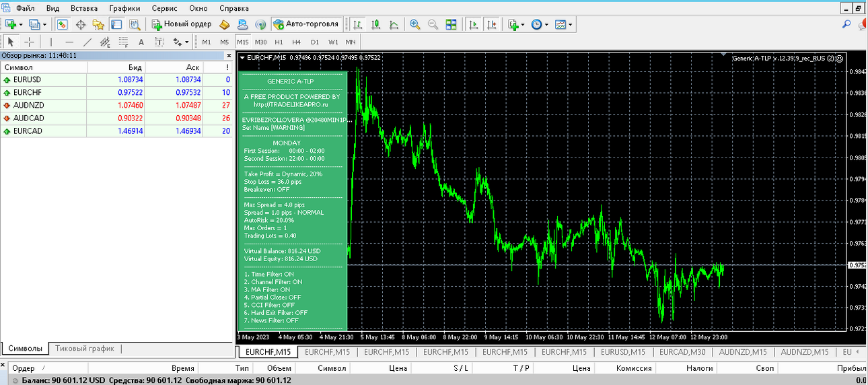Toggle Chart Shift
This screenshot has height=385, width=868.
(492, 24)
